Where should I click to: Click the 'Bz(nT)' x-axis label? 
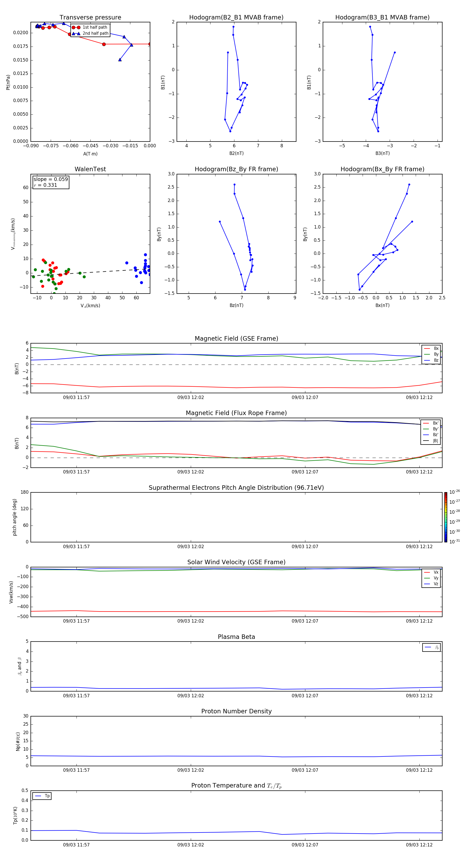point(236,305)
